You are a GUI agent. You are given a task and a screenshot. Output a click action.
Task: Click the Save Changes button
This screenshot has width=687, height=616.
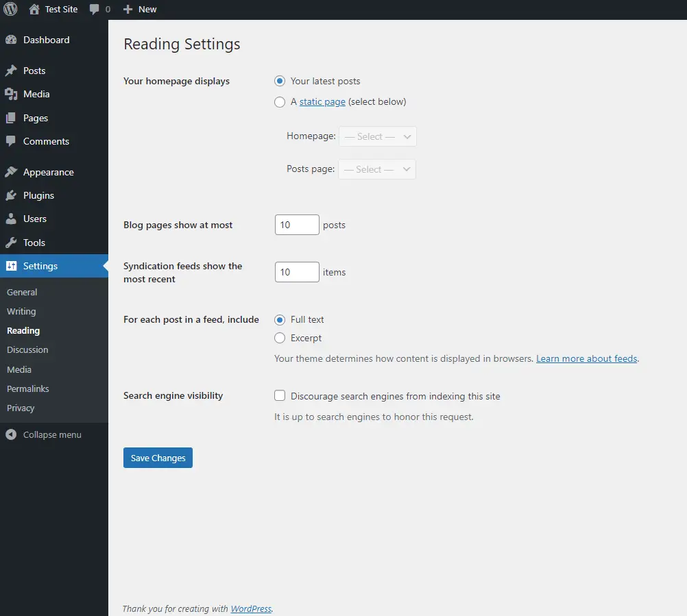point(158,458)
